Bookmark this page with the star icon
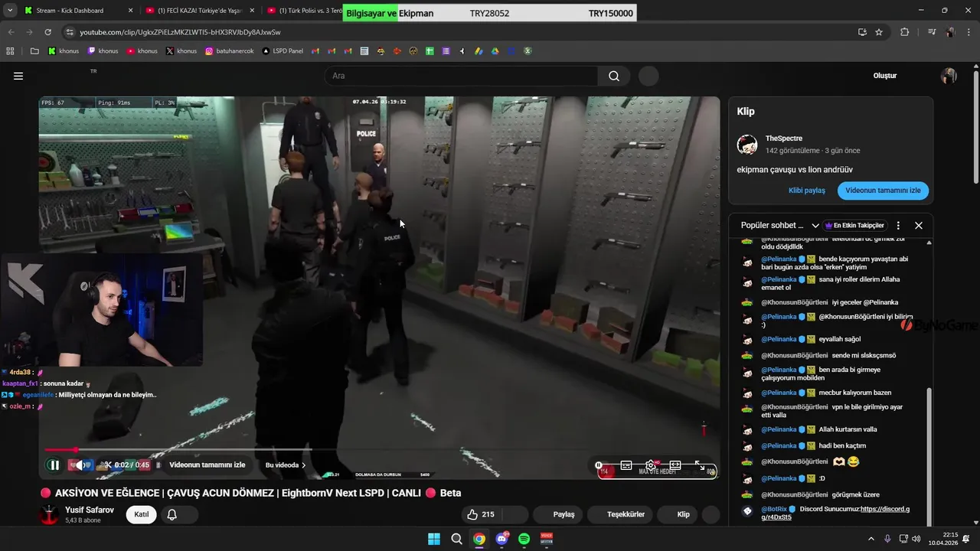980x551 pixels. 879,32
